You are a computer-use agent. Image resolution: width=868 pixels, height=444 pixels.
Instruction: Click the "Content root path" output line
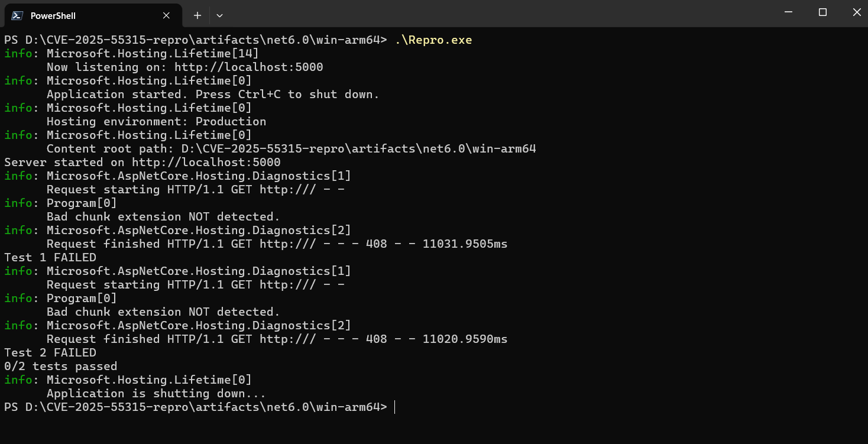291,149
